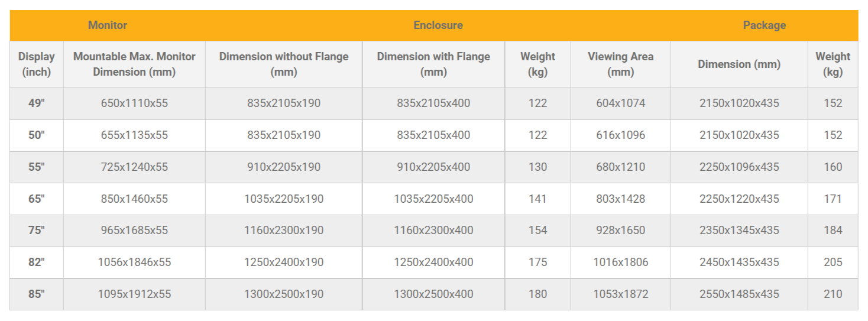Select the Mountable Max. Monitor Dimension header
This screenshot has height=321, width=868.
[x=134, y=64]
